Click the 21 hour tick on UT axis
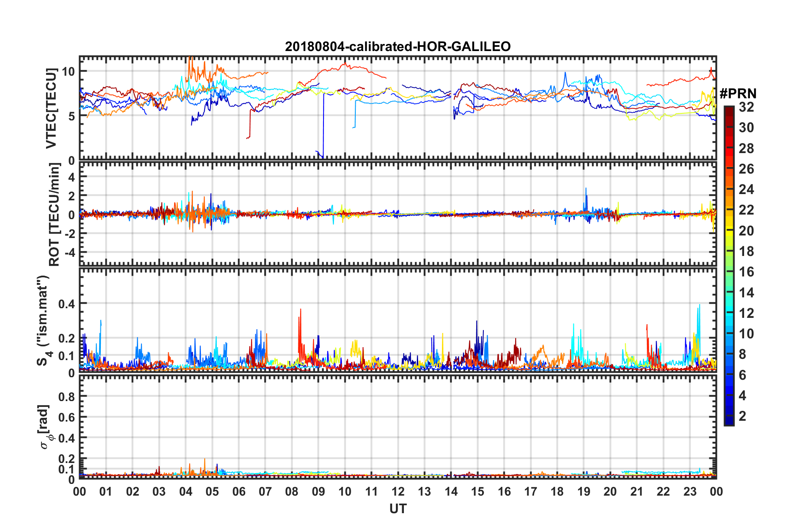 click(x=637, y=491)
